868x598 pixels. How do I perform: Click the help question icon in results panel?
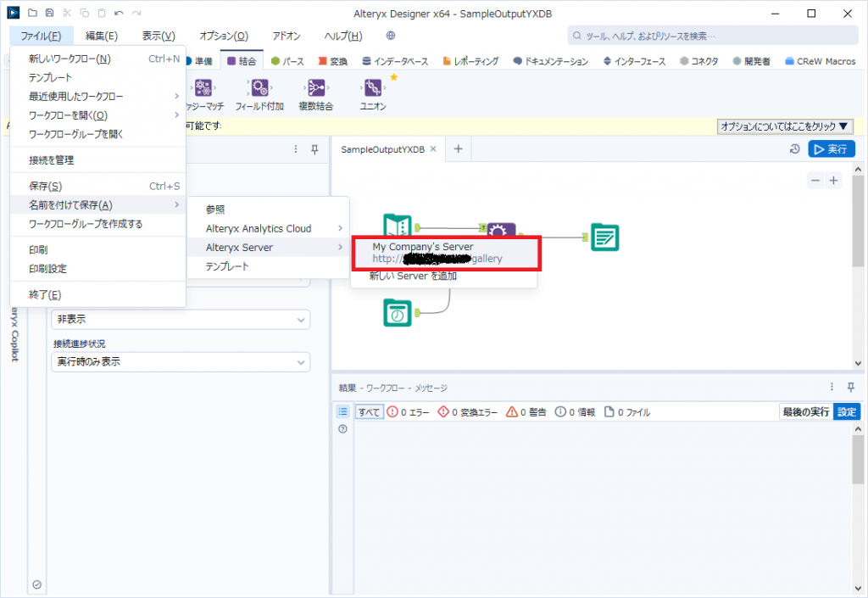[342, 429]
